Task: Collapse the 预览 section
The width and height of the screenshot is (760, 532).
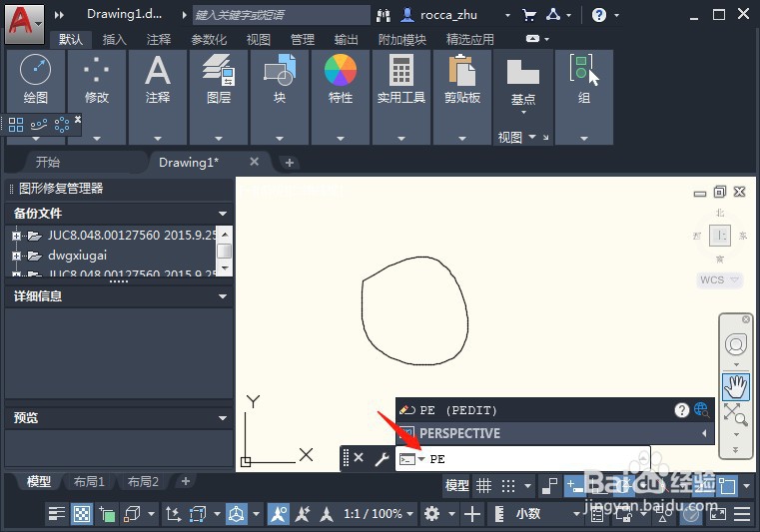Action: tap(223, 417)
